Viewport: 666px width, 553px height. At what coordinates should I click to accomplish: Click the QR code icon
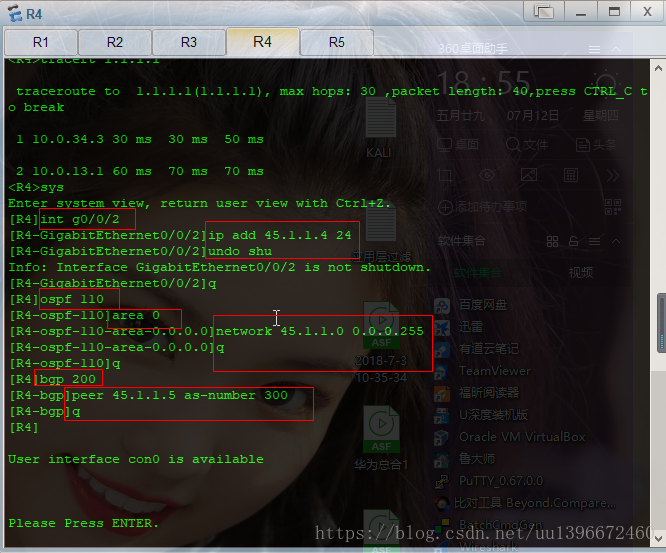coord(613,207)
